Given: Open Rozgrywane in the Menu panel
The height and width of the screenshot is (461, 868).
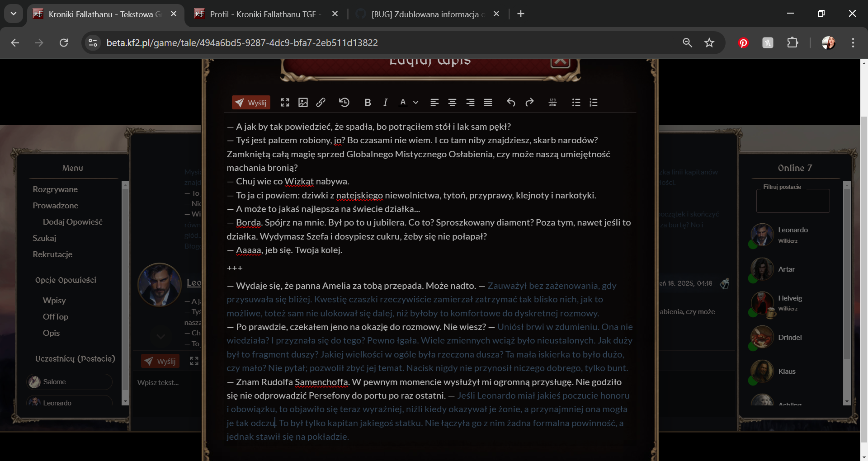Looking at the screenshot, I should pyautogui.click(x=55, y=189).
